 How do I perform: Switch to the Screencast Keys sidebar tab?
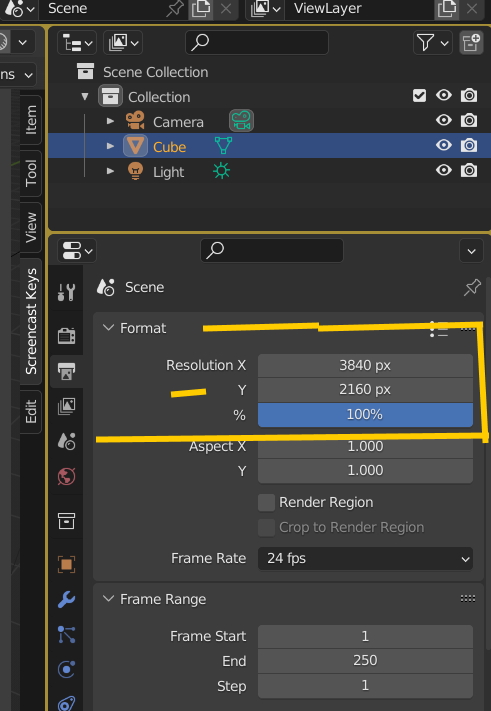pyautogui.click(x=31, y=321)
